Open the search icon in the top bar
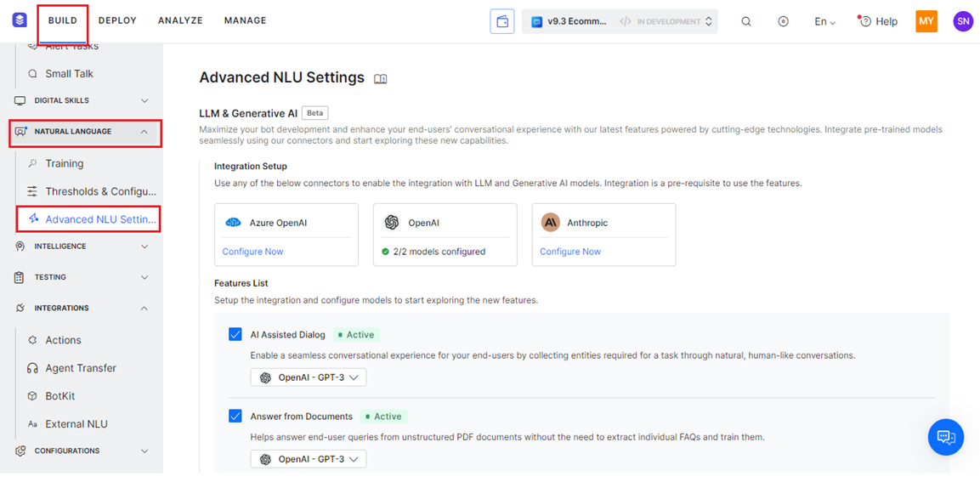 pos(745,20)
